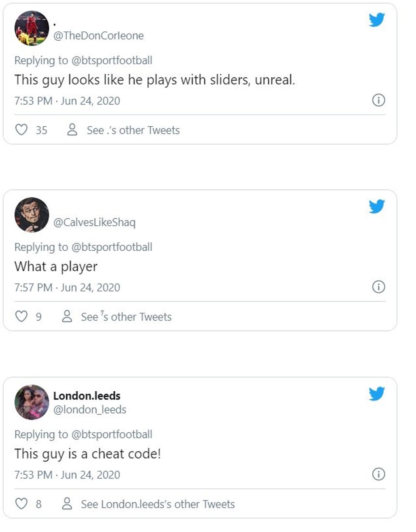Like the tweet from @TheDonCorleone

[22, 130]
